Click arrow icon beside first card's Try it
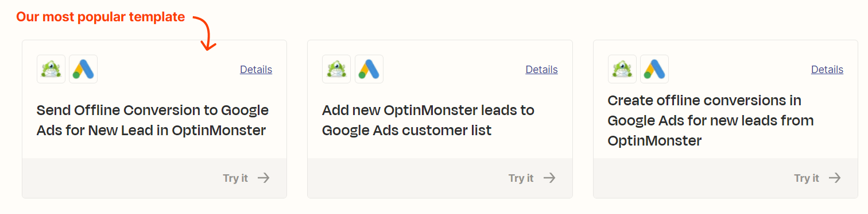This screenshot has height=214, width=868. (x=263, y=178)
